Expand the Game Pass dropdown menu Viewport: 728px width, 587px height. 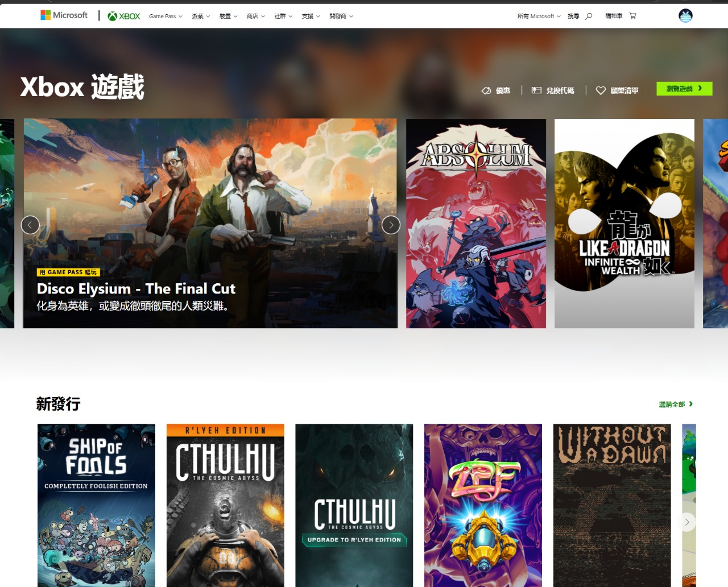click(166, 16)
